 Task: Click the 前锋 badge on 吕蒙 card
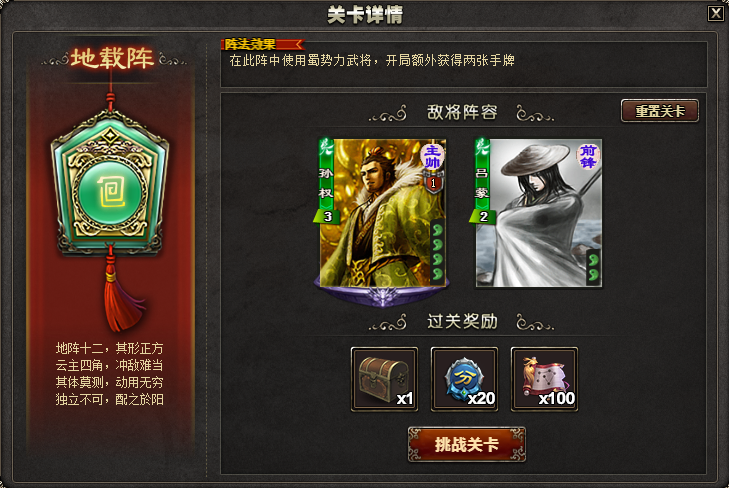tap(588, 157)
